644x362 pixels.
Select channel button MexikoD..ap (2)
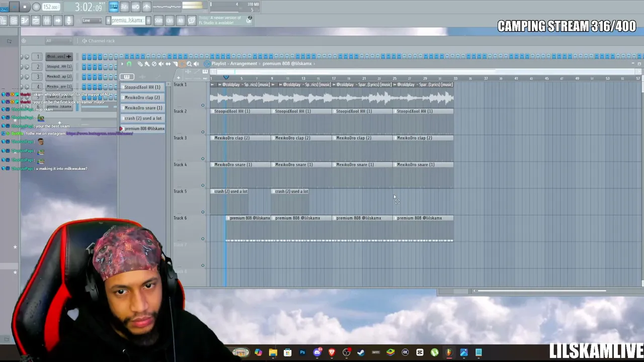coord(59,76)
